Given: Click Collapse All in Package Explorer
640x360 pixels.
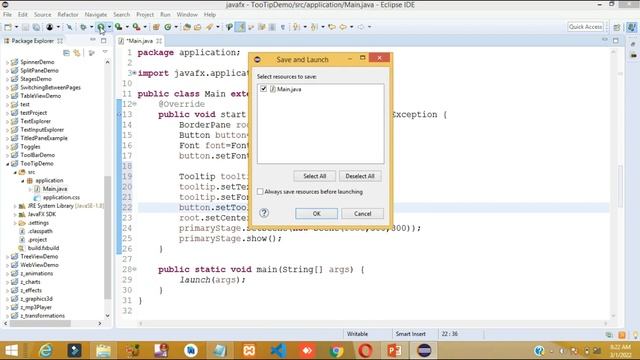Looking at the screenshot, I should point(67,53).
